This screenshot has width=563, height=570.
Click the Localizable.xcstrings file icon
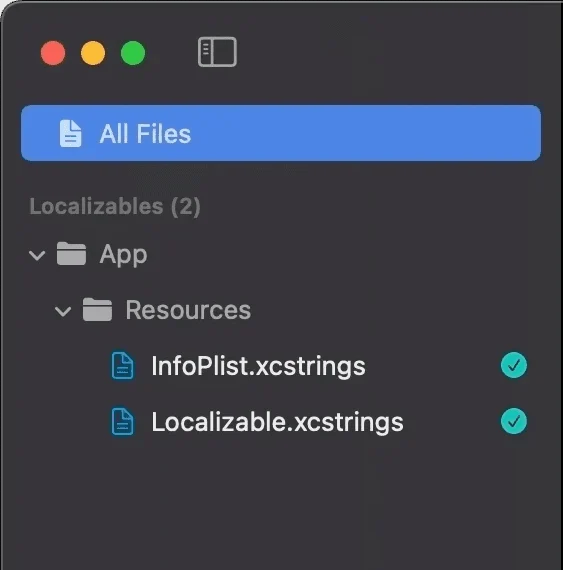pyautogui.click(x=122, y=422)
